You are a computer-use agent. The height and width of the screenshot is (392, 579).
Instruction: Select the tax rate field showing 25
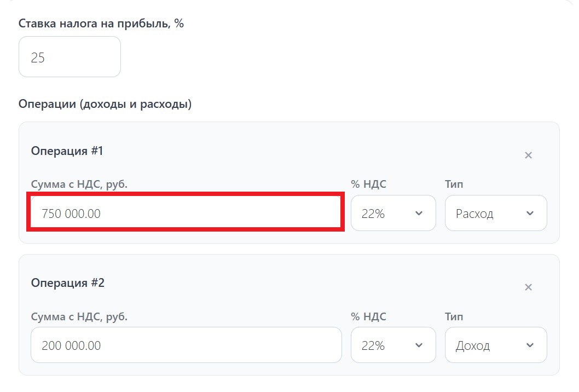pos(70,56)
